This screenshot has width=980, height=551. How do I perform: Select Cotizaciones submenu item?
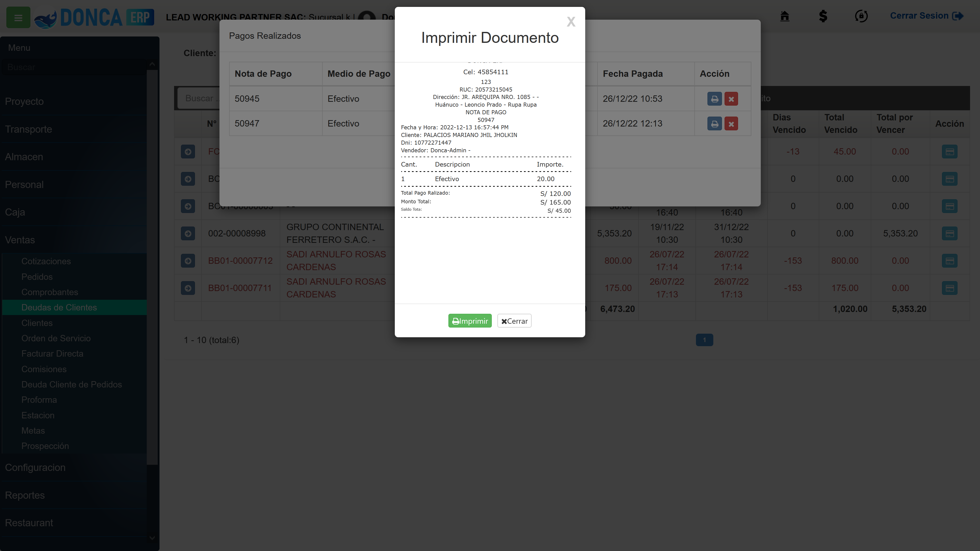coord(75,261)
